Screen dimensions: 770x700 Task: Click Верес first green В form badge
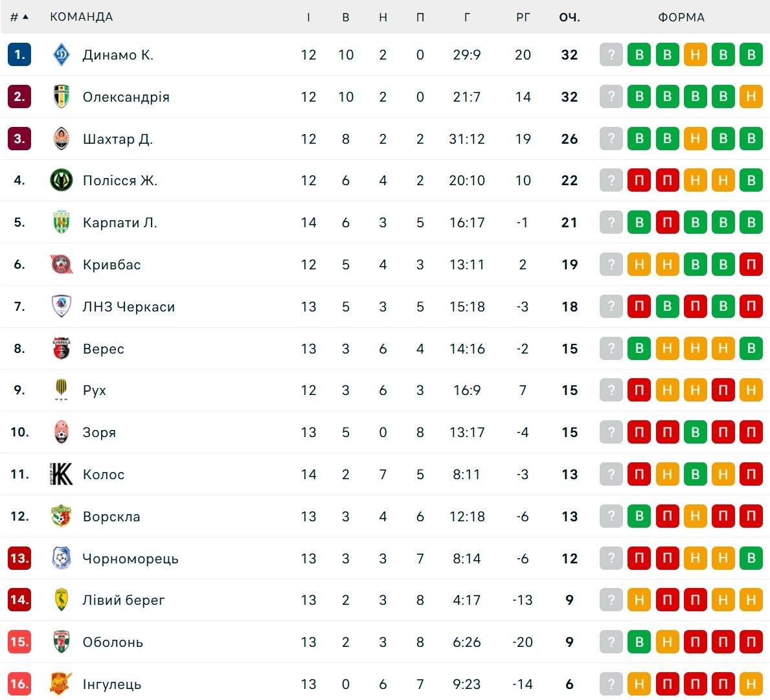(639, 348)
